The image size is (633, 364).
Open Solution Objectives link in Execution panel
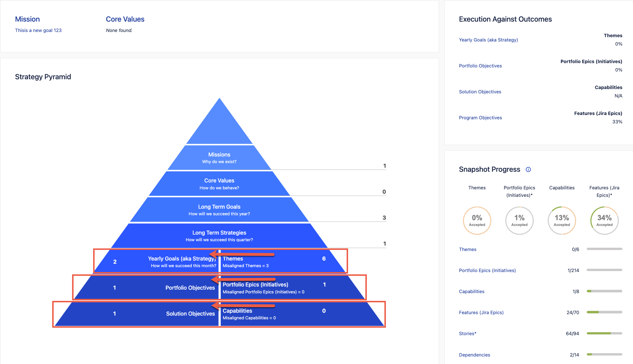pyautogui.click(x=480, y=92)
